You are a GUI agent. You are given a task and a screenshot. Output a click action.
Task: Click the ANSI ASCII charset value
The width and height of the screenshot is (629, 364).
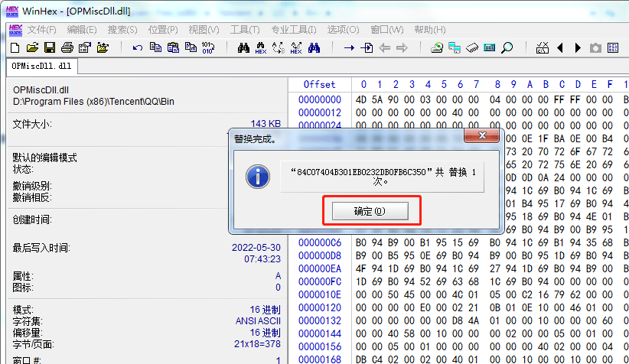[x=258, y=321]
